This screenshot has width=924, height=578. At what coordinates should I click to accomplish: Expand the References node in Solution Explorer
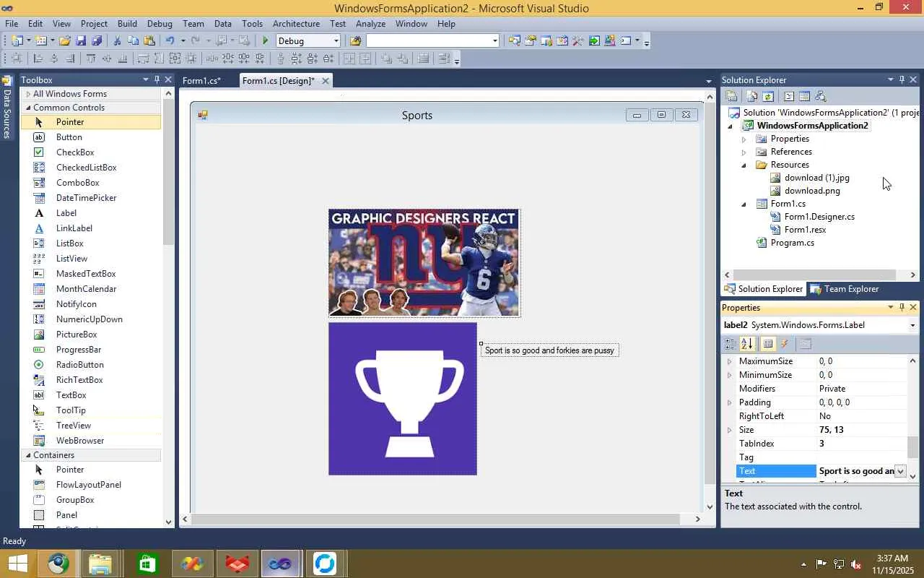point(744,152)
